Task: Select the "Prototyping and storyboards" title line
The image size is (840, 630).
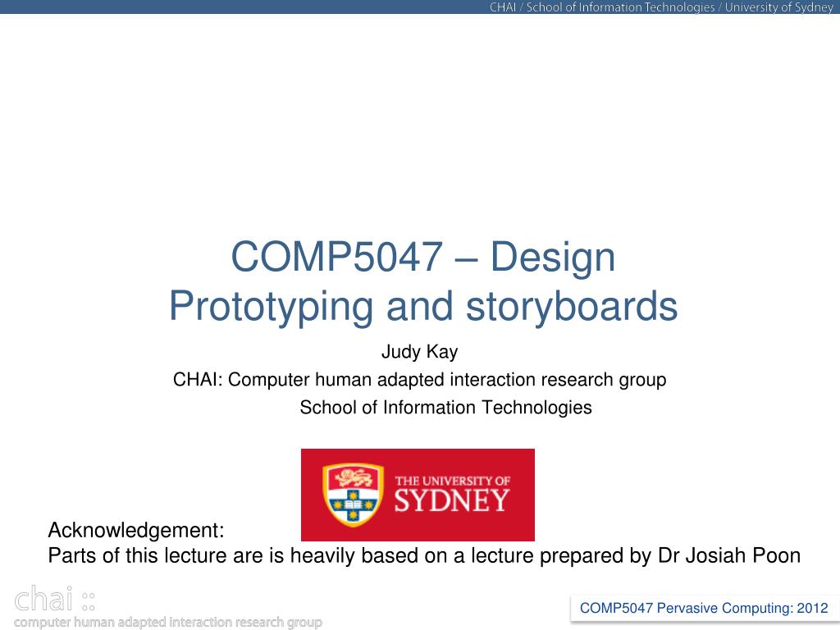Action: coord(423,307)
